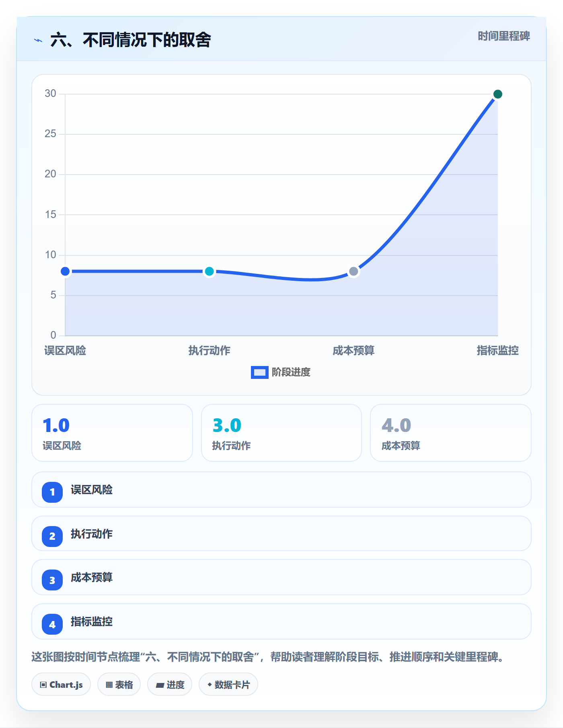This screenshot has height=728, width=563.
Task: Click the 成本预算 x-axis label on the chart
Action: (353, 351)
